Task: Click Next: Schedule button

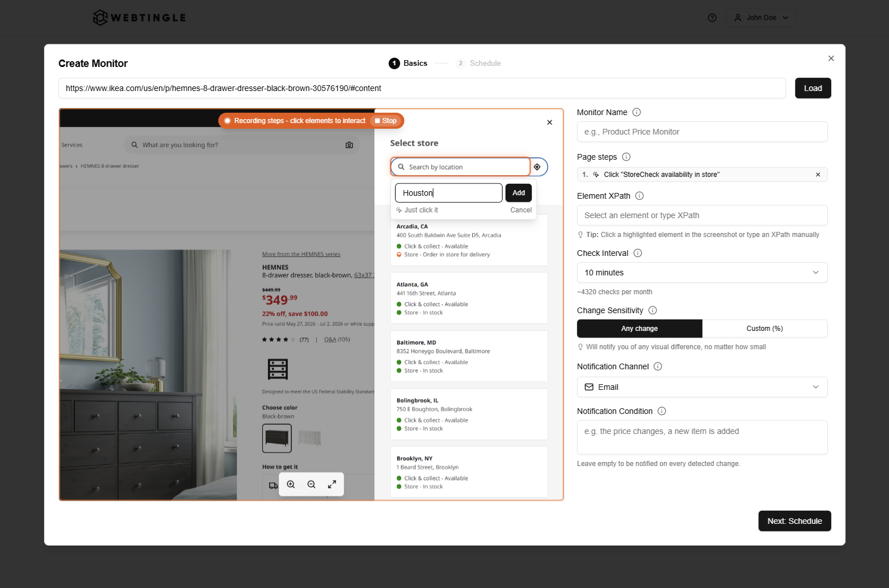Action: pyautogui.click(x=795, y=521)
